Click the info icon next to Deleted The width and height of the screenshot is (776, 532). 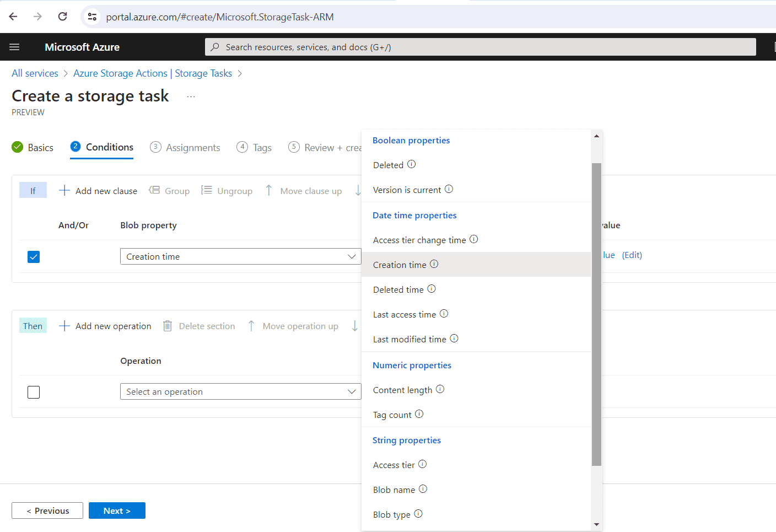[412, 164]
